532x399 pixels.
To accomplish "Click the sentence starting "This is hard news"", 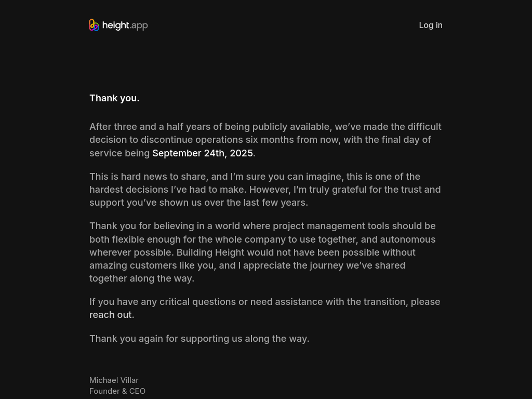I will click(148, 177).
